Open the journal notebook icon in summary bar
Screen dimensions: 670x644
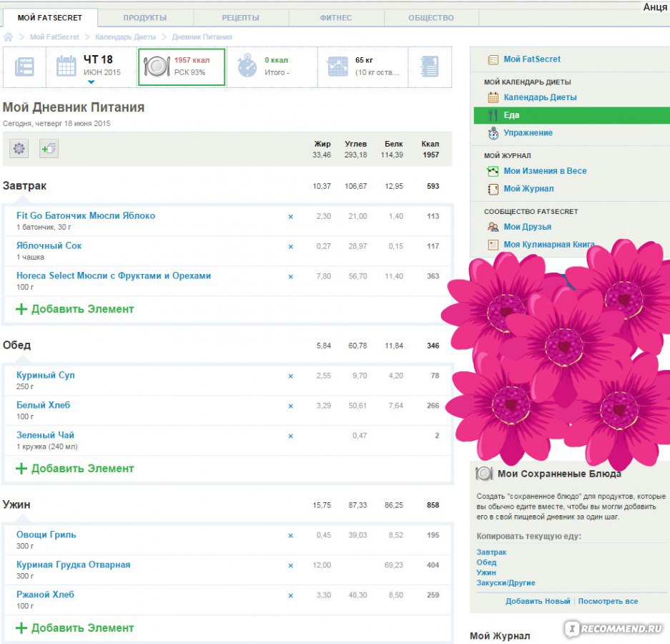430,67
